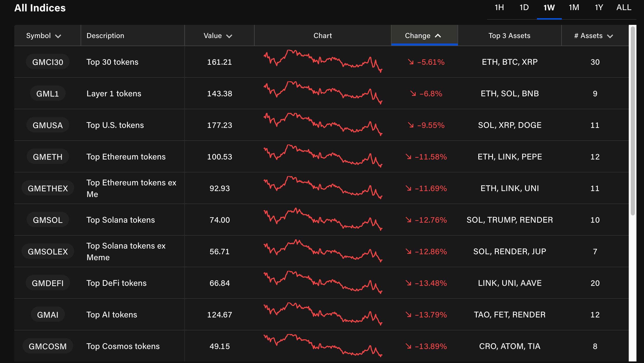This screenshot has height=363, width=644.
Task: Click the down-trend arrow beside -6.8%
Action: coord(413,93)
